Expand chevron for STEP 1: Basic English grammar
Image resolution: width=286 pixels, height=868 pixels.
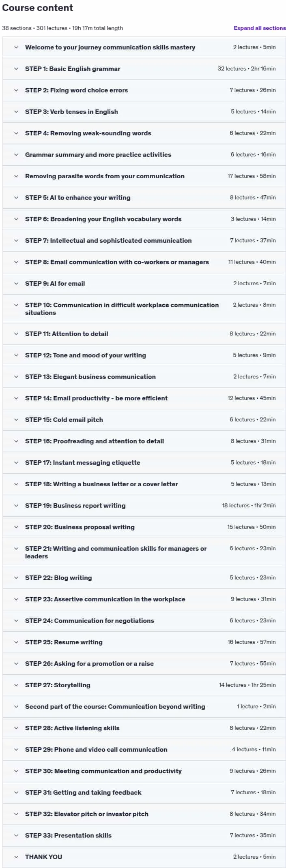pyautogui.click(x=16, y=69)
